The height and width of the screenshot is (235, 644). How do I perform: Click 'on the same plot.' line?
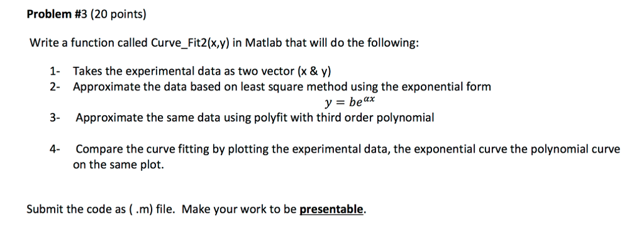coord(118,164)
